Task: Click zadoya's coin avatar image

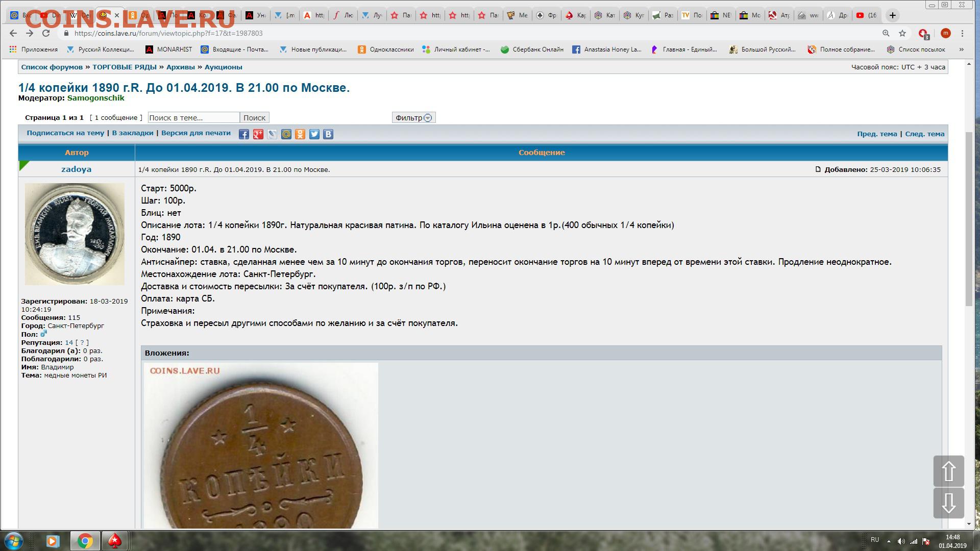Action: (x=75, y=234)
